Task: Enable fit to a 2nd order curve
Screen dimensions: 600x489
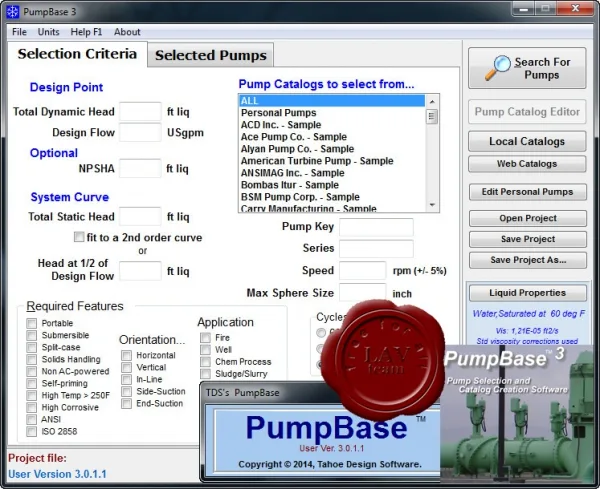Action: [x=79, y=237]
